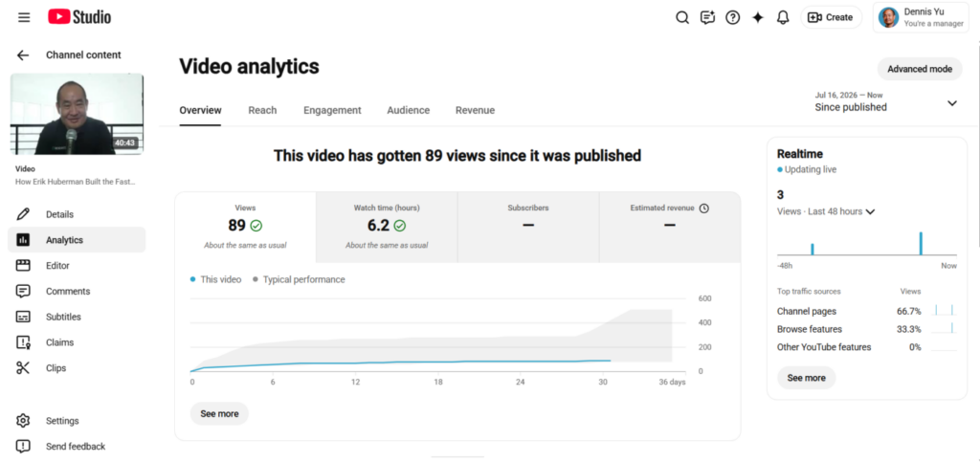
Task: Open the search magnifier icon
Action: click(682, 17)
